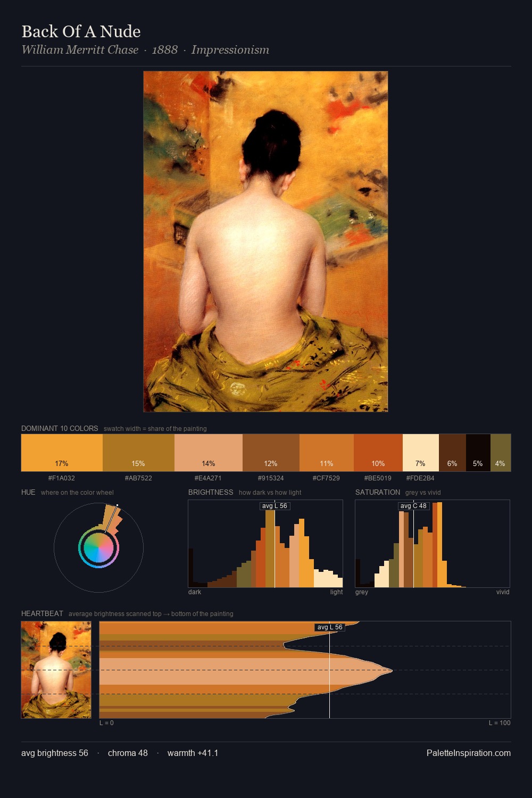Click the 'BRIGHTNESS' section heading
This screenshot has width=532, height=798.
click(x=211, y=492)
